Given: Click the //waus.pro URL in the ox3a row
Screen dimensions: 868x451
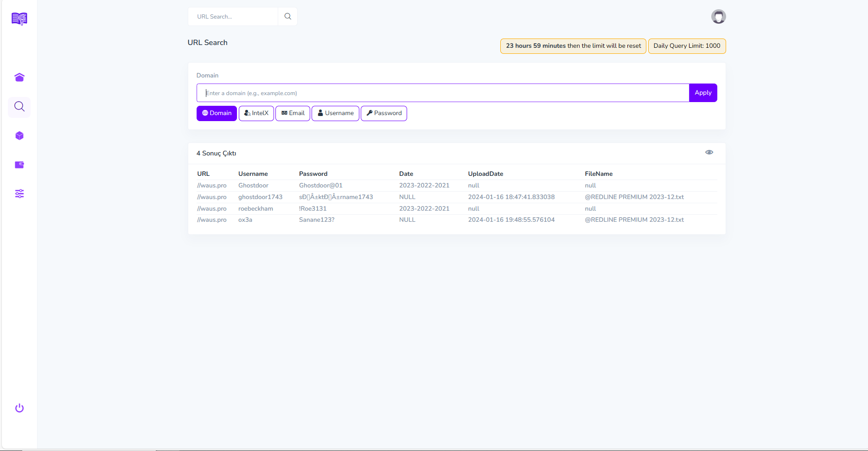Looking at the screenshot, I should pos(212,220).
